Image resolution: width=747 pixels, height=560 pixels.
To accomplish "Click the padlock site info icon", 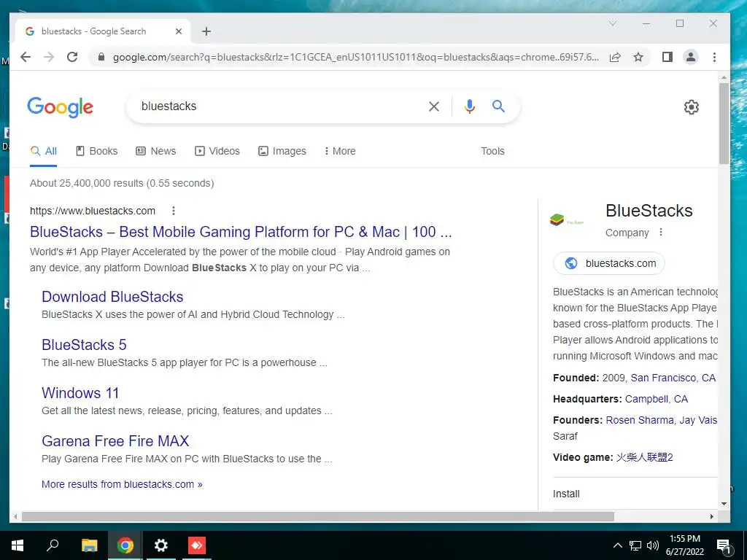I will tap(101, 57).
